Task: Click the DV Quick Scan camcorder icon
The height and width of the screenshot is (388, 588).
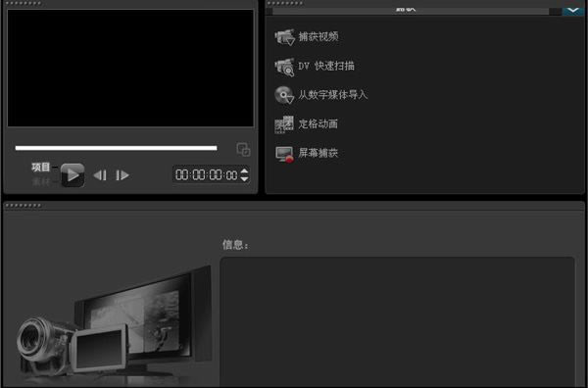Action: 284,67
